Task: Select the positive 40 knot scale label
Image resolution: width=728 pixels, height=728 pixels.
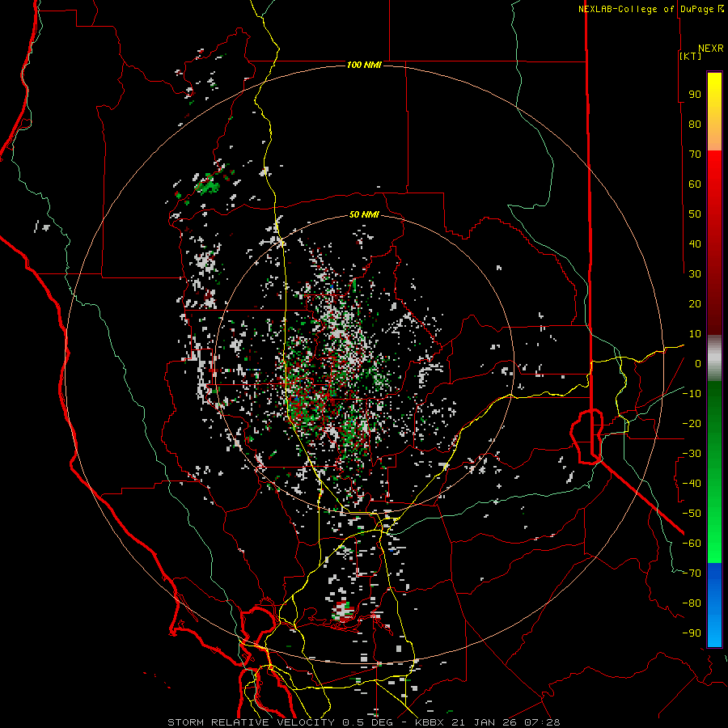Action: pyautogui.click(x=695, y=243)
